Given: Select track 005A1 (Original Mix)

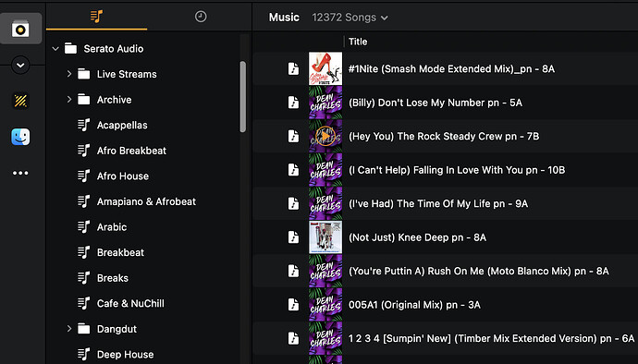Looking at the screenshot, I should (414, 305).
